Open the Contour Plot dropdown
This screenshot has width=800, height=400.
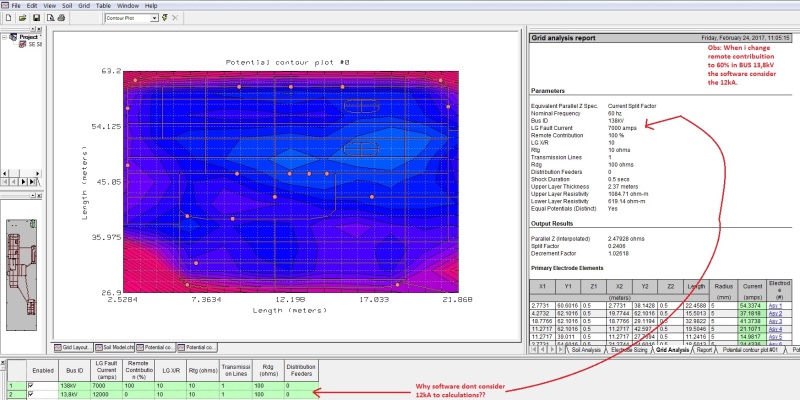tap(154, 18)
